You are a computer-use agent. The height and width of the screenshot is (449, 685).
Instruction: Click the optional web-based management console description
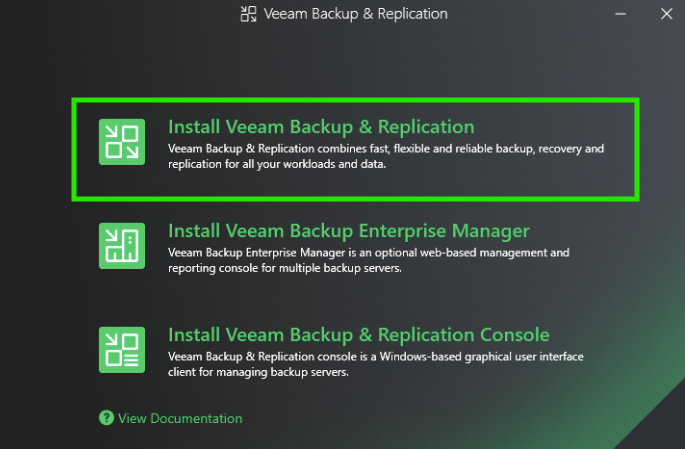click(x=368, y=253)
